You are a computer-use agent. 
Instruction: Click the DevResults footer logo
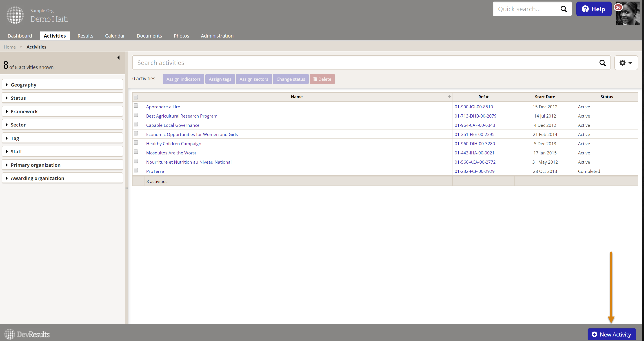tap(27, 334)
